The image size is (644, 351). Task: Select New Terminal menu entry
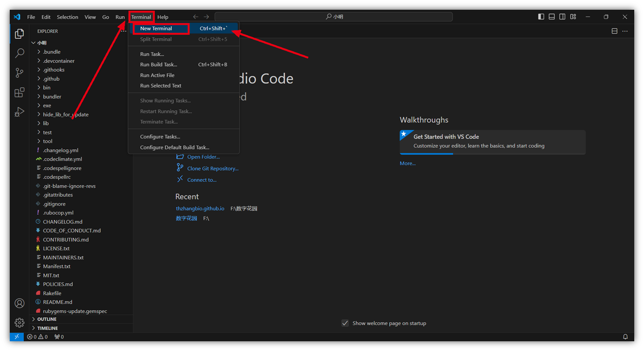(183, 28)
